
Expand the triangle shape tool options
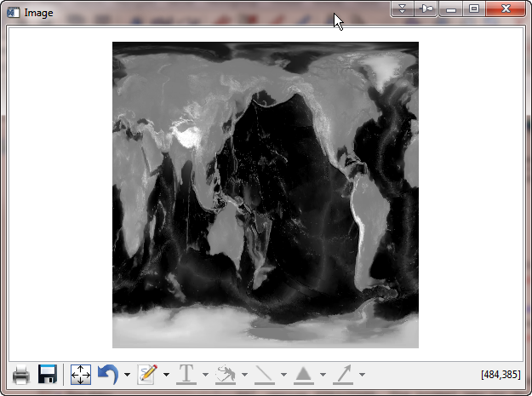[323, 375]
